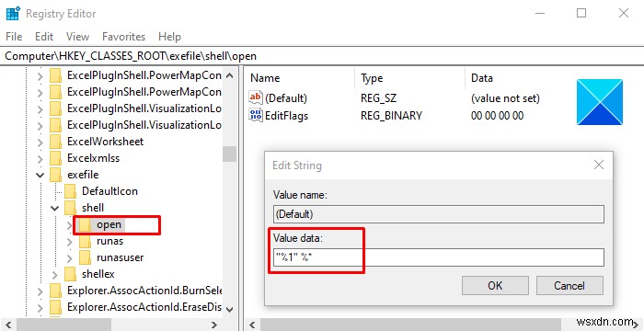This screenshot has height=331, width=644.
Task: Select the runasuser tree item label
Action: point(120,257)
